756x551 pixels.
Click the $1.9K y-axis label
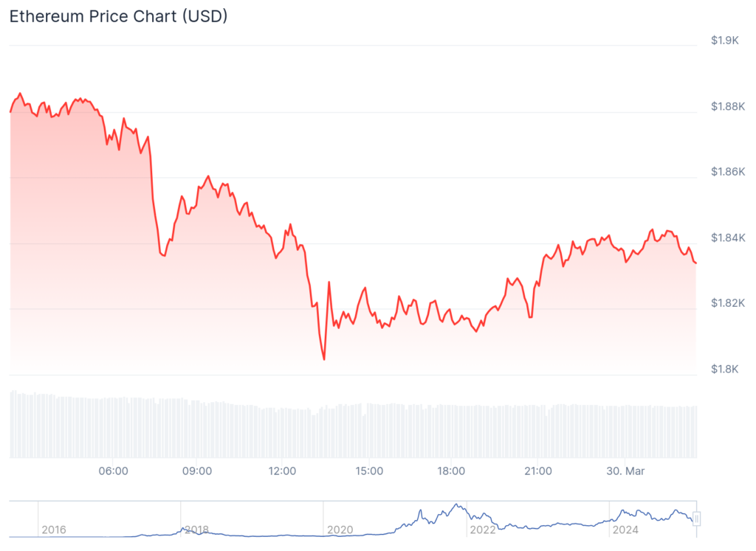(725, 41)
